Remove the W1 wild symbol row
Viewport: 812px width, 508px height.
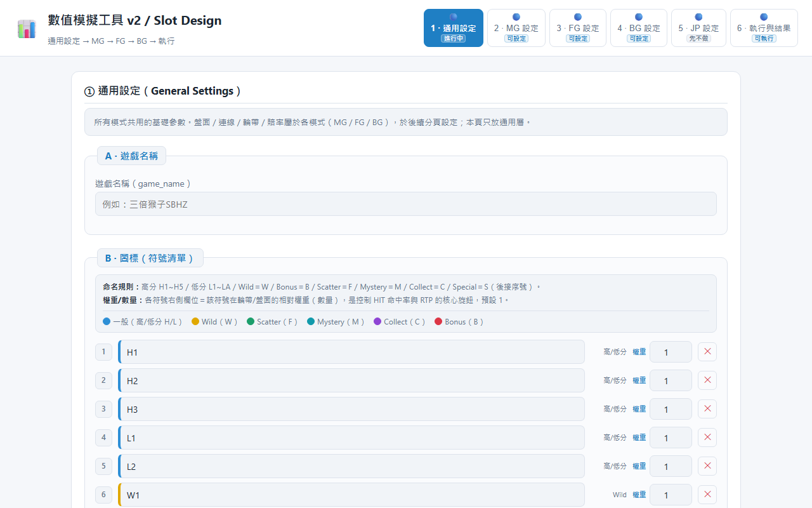point(707,495)
